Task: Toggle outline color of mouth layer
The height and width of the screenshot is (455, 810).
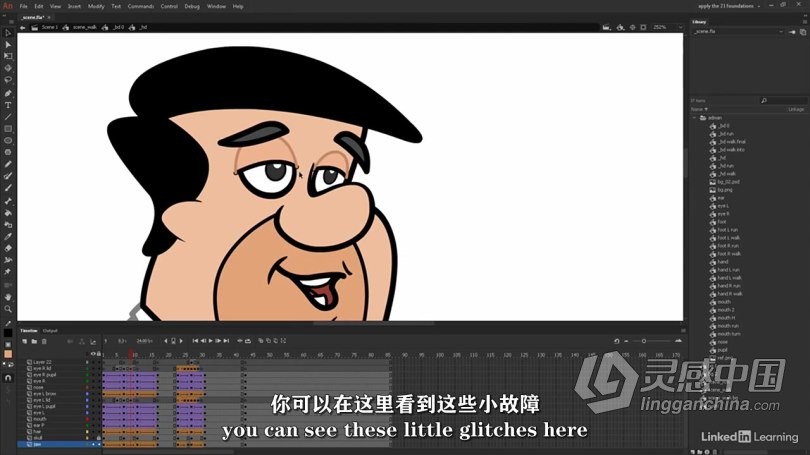Action: tap(87, 419)
